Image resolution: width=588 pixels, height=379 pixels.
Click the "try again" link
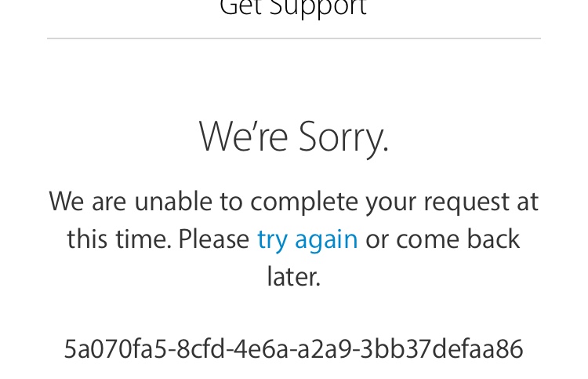(x=307, y=240)
